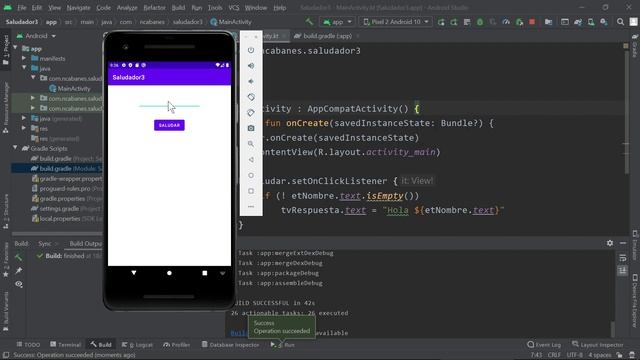Click the emulator volume up icon
Viewport: 640px width, 360px height.
[x=251, y=66]
